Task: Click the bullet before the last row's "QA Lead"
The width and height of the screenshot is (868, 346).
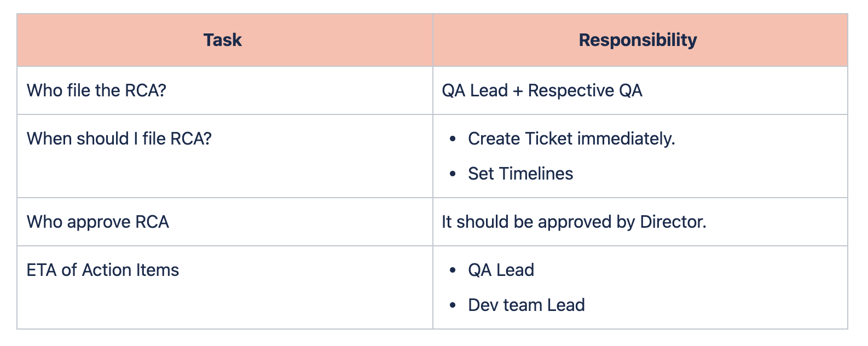Action: pyautogui.click(x=452, y=270)
